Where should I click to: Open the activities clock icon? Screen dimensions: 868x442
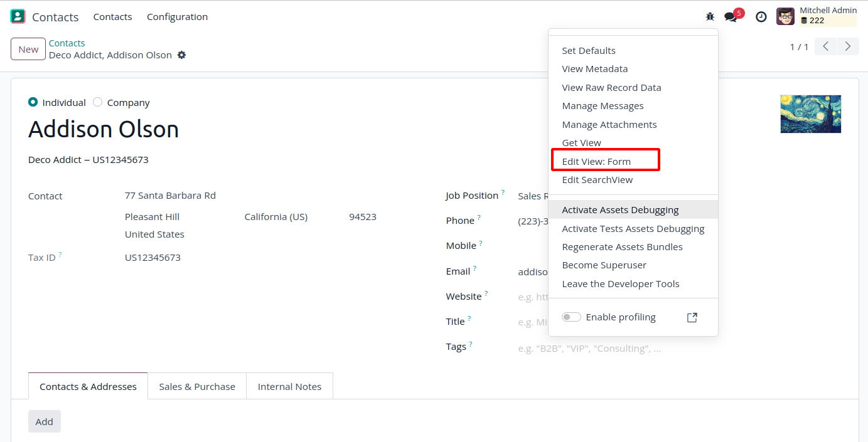pyautogui.click(x=761, y=17)
